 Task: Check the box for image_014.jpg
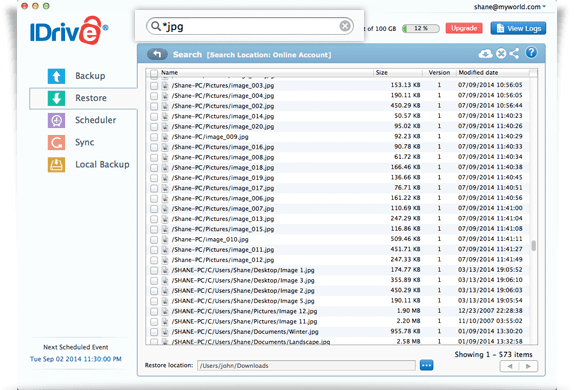[x=154, y=116]
